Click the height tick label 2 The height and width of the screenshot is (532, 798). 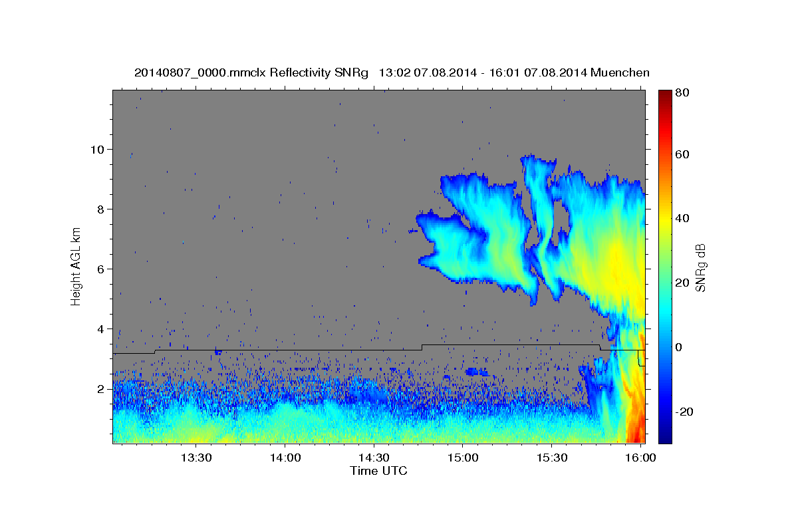pyautogui.click(x=102, y=389)
